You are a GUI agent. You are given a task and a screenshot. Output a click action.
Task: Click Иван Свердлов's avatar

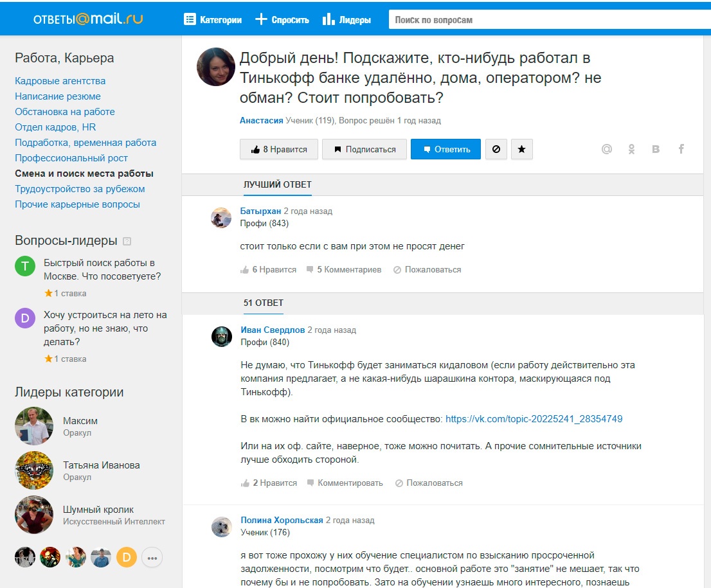click(222, 337)
